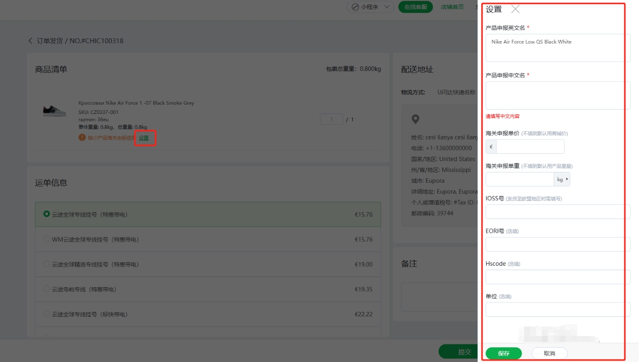Click the 取消 button in the settings panel
644x362 pixels.
click(x=549, y=353)
